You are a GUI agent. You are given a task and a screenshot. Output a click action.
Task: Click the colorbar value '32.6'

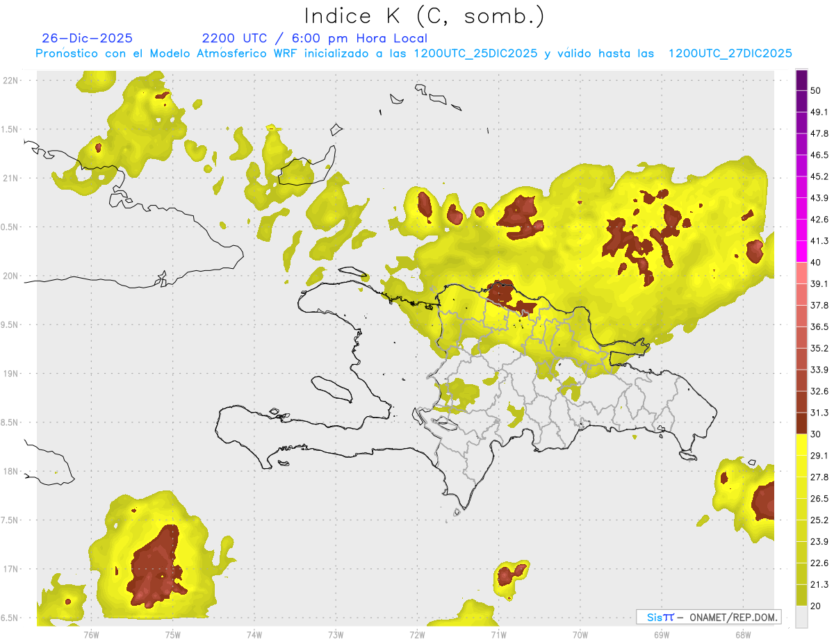point(819,391)
